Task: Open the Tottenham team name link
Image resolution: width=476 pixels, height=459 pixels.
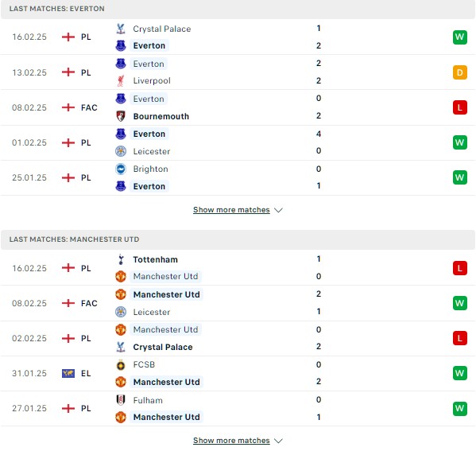Action: pos(156,259)
